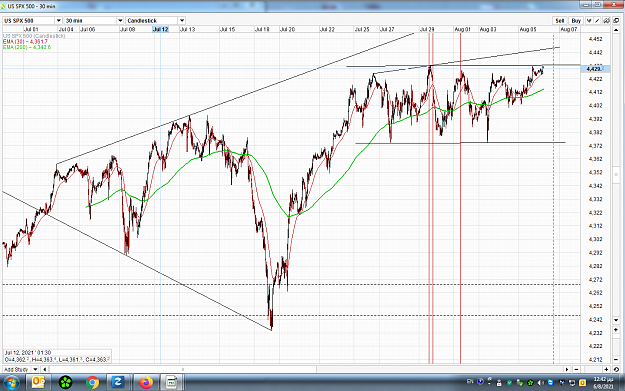Click the 4,452 price axis label
The width and height of the screenshot is (625, 391).
click(x=595, y=39)
